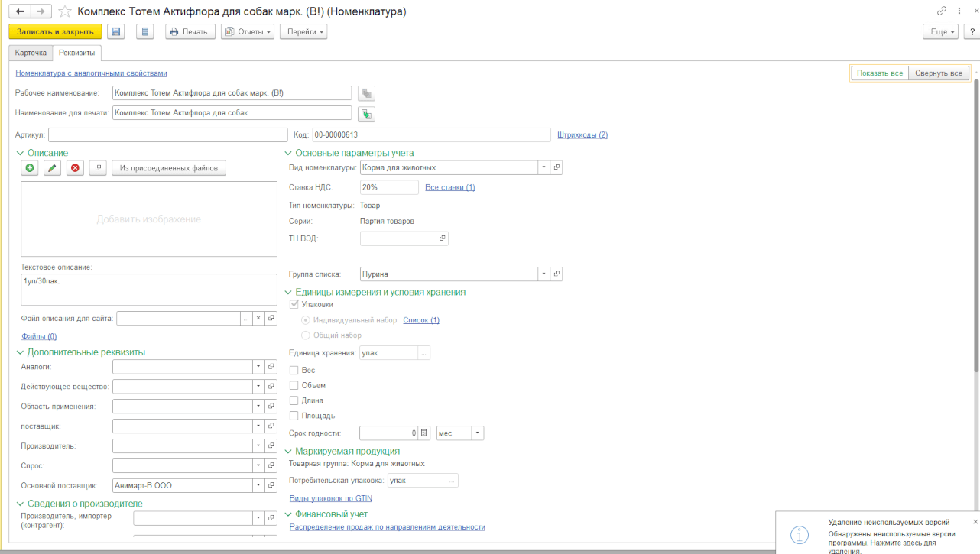Screen dimensions: 980x554
Task: Click the calculator icon in Срок годности
Action: (x=424, y=433)
